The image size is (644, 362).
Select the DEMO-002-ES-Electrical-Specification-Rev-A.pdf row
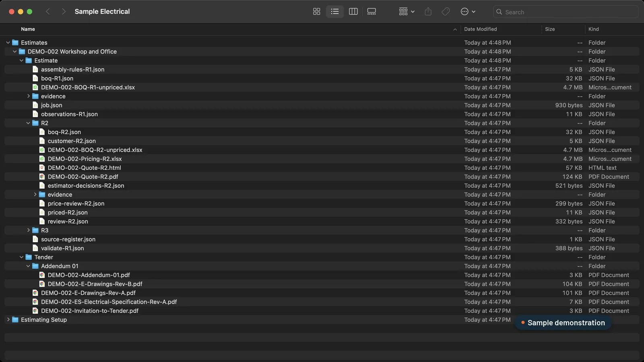pyautogui.click(x=322, y=302)
